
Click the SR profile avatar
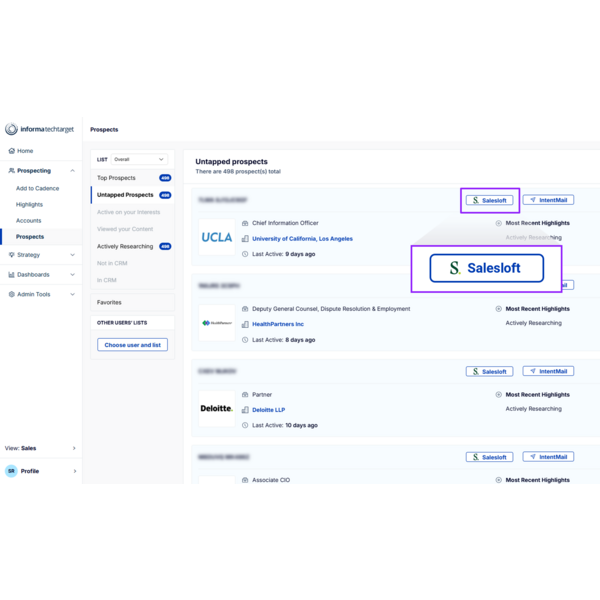(11, 471)
